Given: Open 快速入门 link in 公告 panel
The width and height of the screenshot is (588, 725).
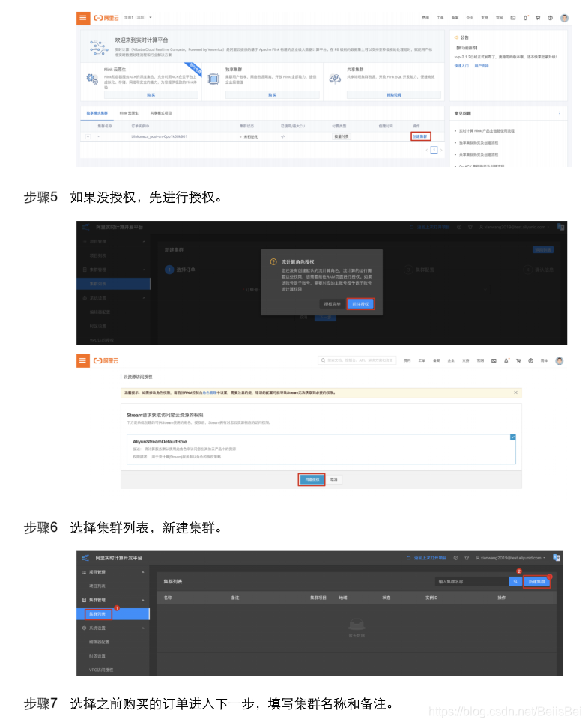Looking at the screenshot, I should [x=461, y=66].
